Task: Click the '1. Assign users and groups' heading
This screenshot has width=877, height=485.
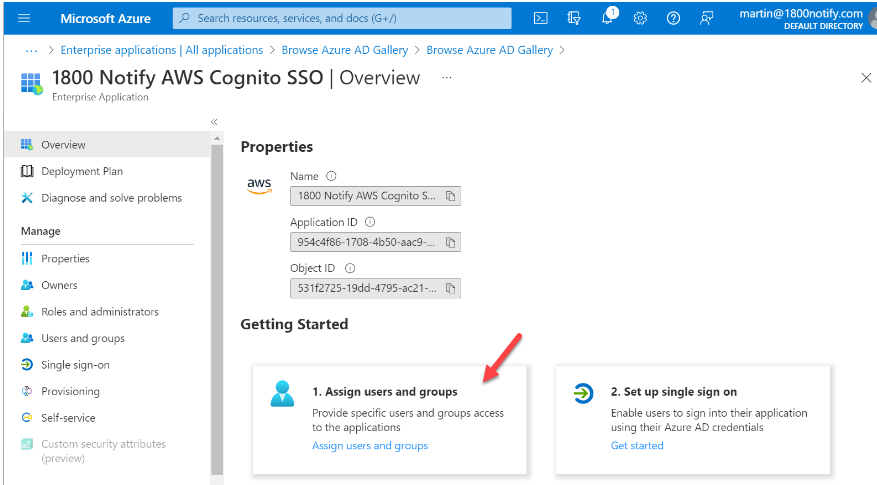Action: pyautogui.click(x=385, y=392)
